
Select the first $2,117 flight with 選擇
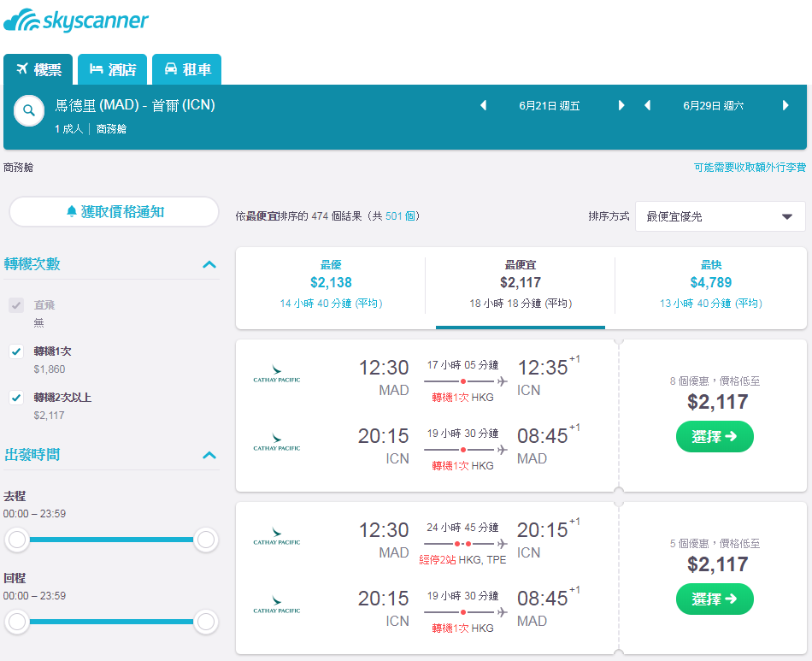click(x=715, y=437)
